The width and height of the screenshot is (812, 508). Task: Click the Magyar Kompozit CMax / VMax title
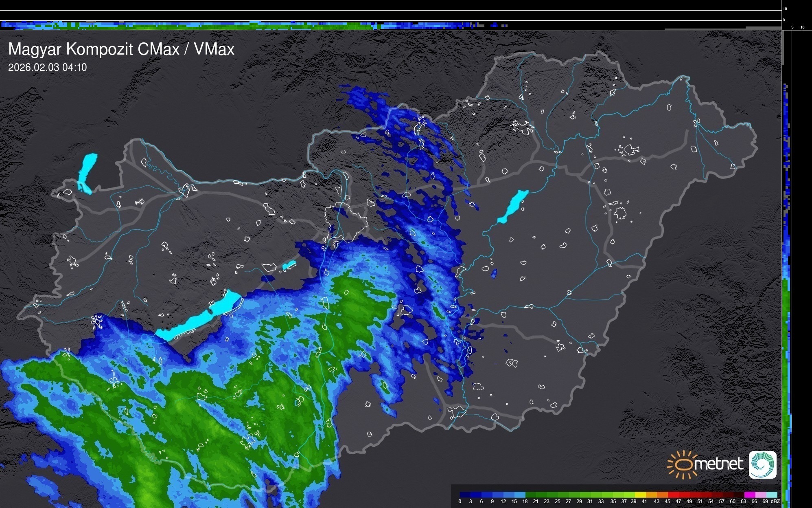pyautogui.click(x=121, y=49)
